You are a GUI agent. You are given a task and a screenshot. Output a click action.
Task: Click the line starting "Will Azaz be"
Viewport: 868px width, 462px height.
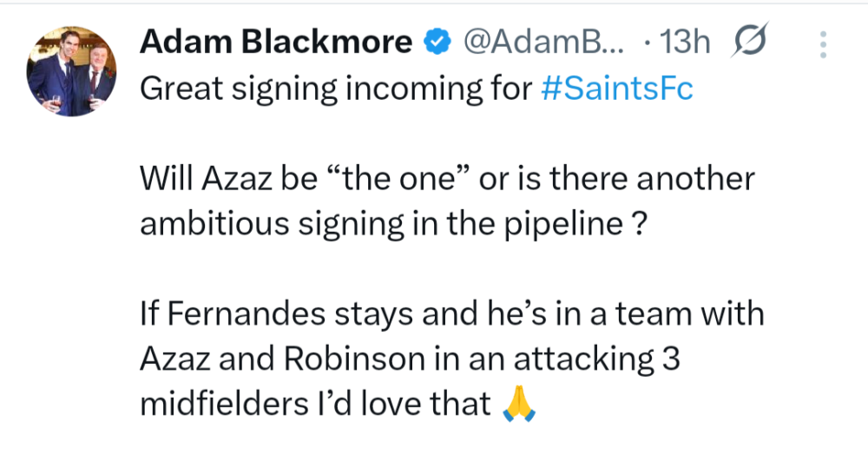pyautogui.click(x=447, y=180)
